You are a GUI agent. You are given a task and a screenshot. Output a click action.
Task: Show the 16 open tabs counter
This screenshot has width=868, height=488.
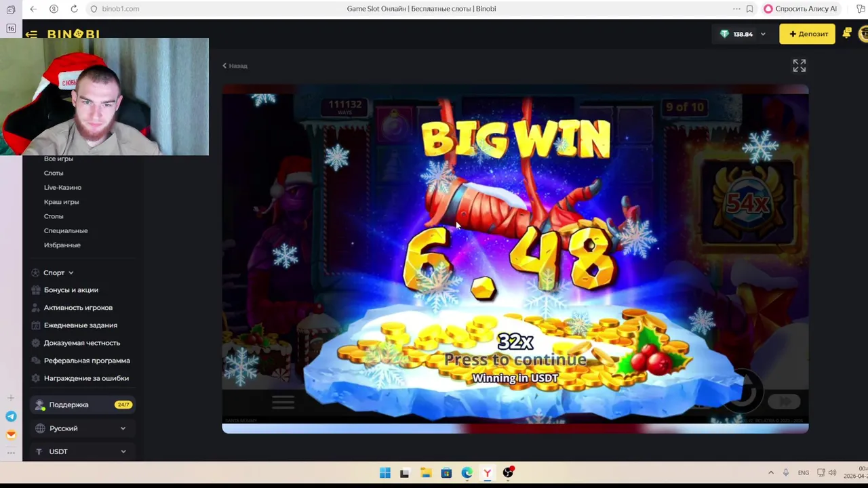coord(11,28)
